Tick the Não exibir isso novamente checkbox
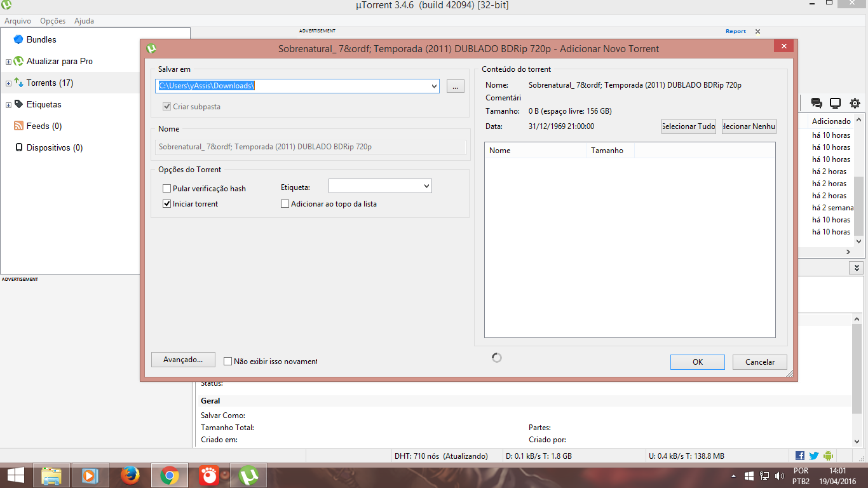 [x=228, y=362]
